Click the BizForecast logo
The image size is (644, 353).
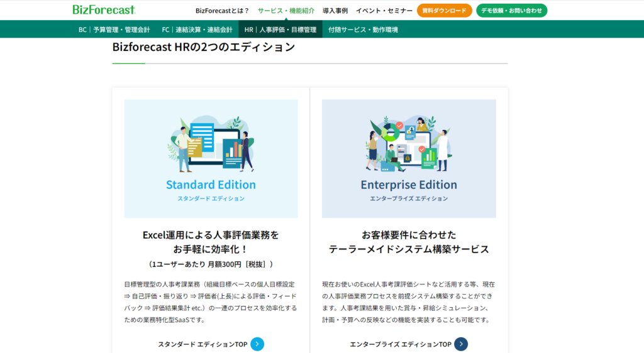tap(104, 10)
